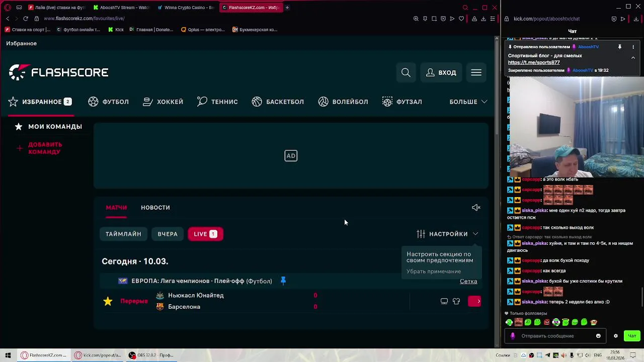Click browser zoom magnifier toolbar icon
This screenshot has width=644, height=362.
416,19
